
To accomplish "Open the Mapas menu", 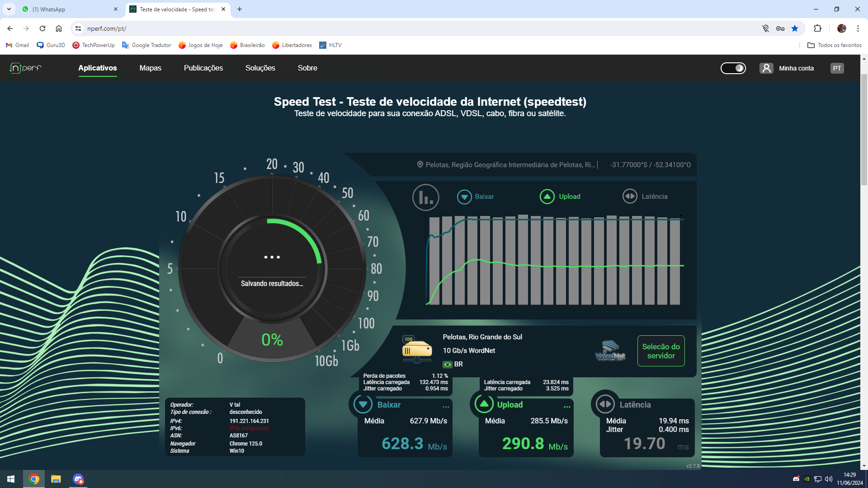I will (x=151, y=68).
